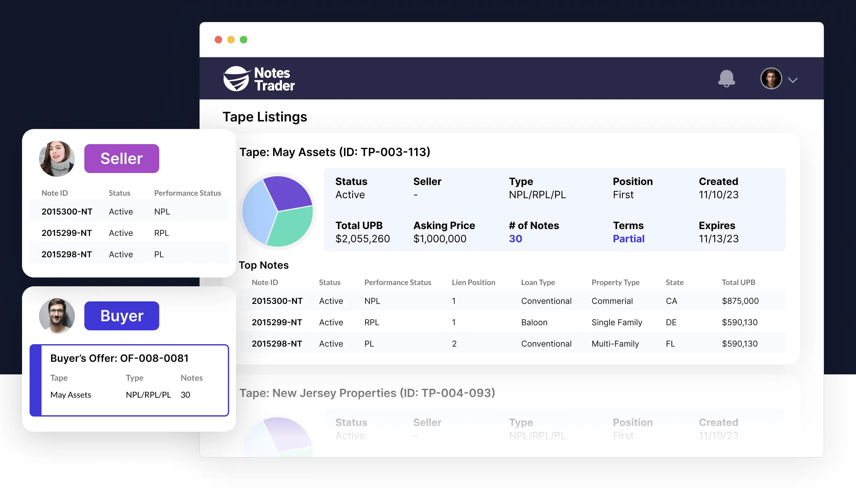Click 'May Assets' in buyer's offer

71,395
